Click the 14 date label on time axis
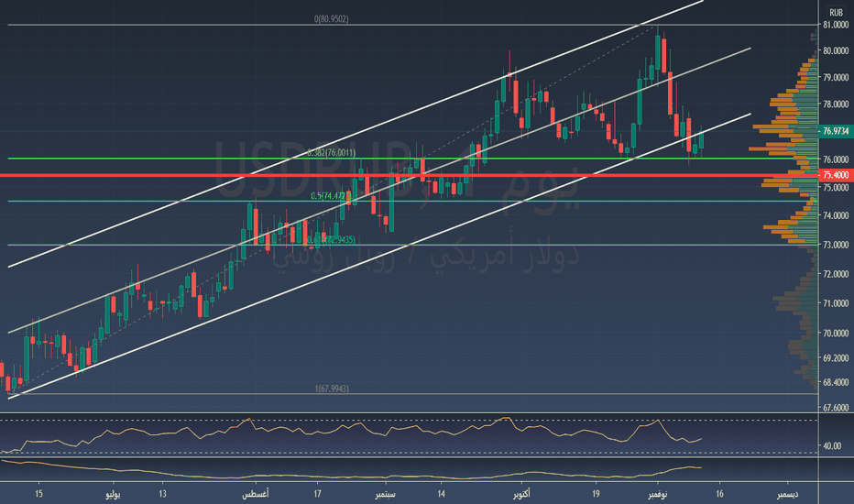Viewport: 854px width, 504px height. click(x=441, y=494)
